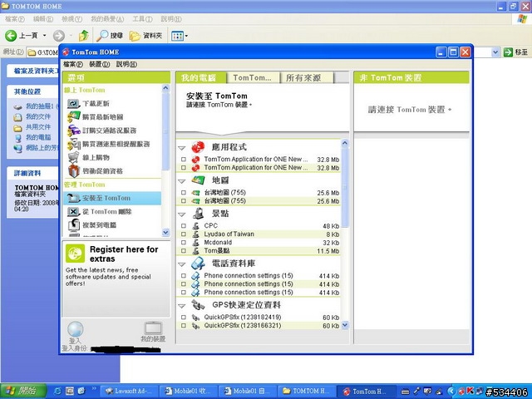Switch to TOMTOM H... folder taskbar button
Image resolution: width=532 pixels, height=399 pixels.
pos(306,391)
